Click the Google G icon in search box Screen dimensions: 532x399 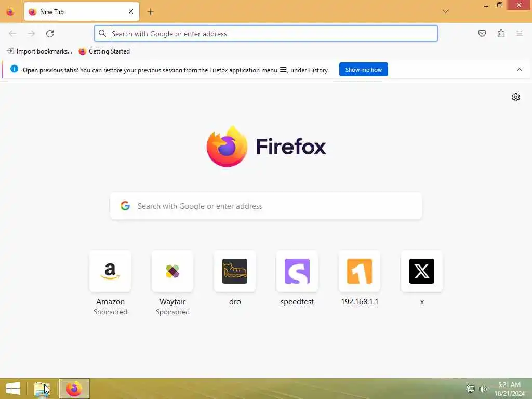click(x=125, y=206)
